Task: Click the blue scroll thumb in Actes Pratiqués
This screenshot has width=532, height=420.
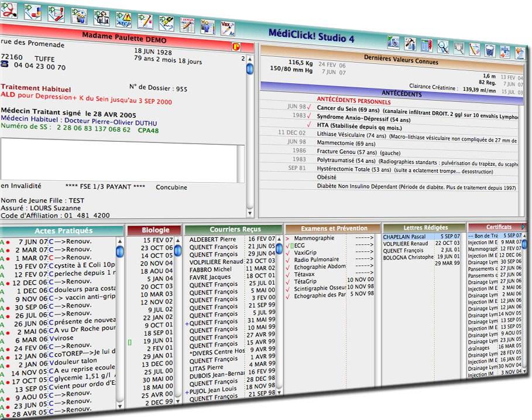Action: tap(120, 252)
